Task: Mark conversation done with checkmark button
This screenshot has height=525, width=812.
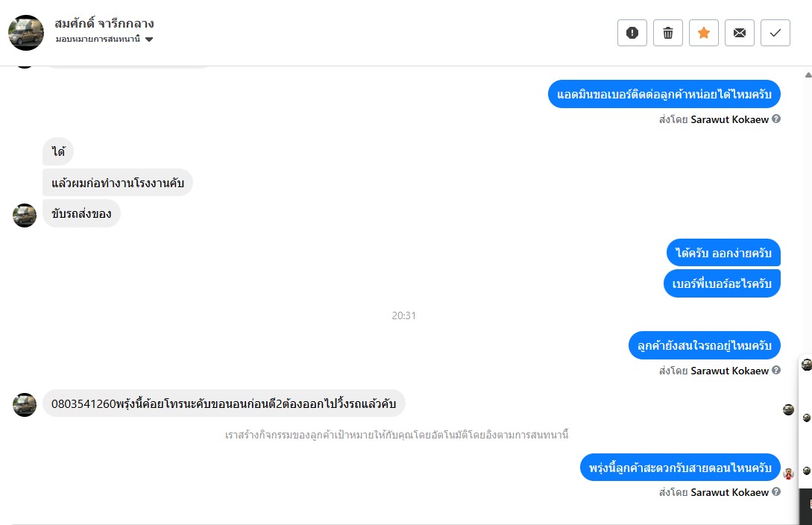Action: [775, 33]
